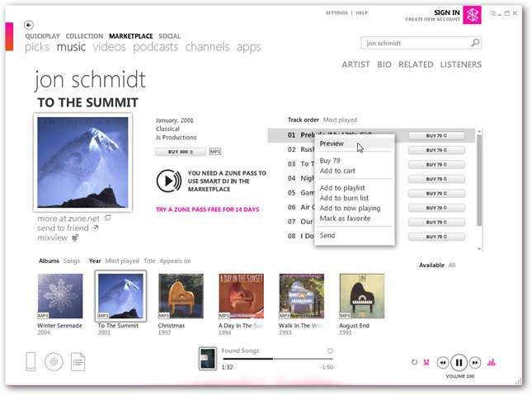Switch to the apps tab

click(x=249, y=47)
